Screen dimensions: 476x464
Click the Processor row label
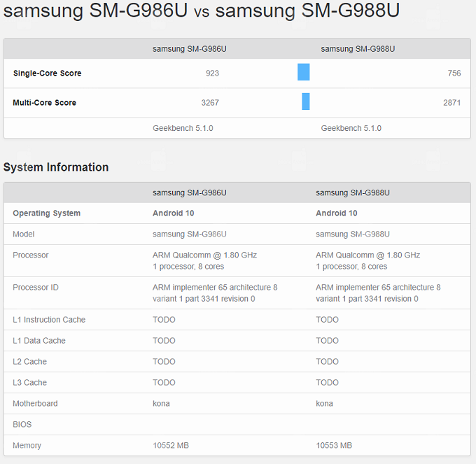[30, 255]
